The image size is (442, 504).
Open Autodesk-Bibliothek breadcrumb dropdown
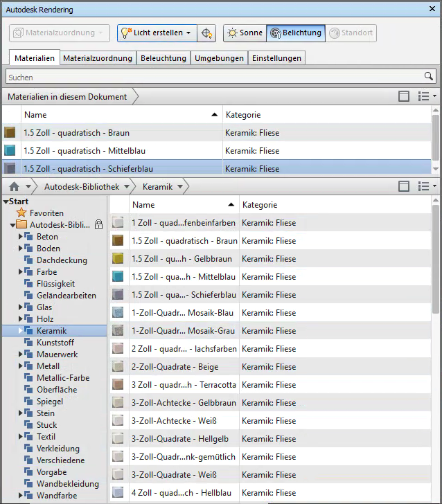(x=127, y=186)
